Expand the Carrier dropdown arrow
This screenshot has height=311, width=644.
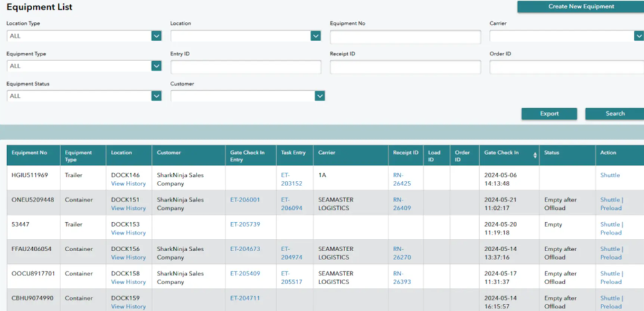[x=639, y=36]
